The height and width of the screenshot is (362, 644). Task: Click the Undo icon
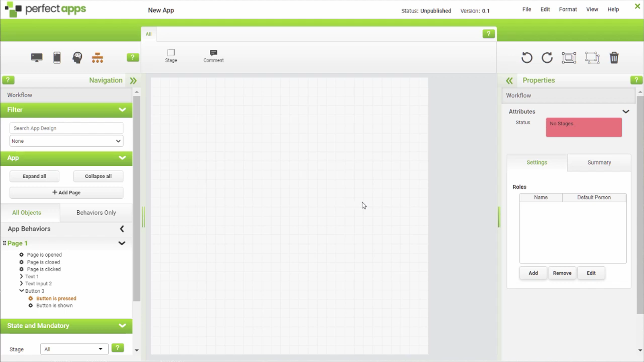point(526,58)
